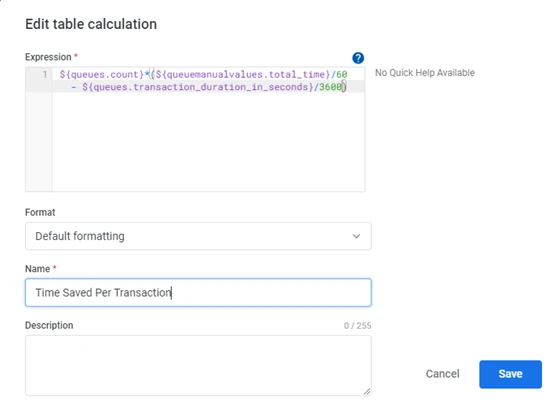Focus the Name field containing Time Saved Per Transaction
554x413 pixels.
[198, 293]
